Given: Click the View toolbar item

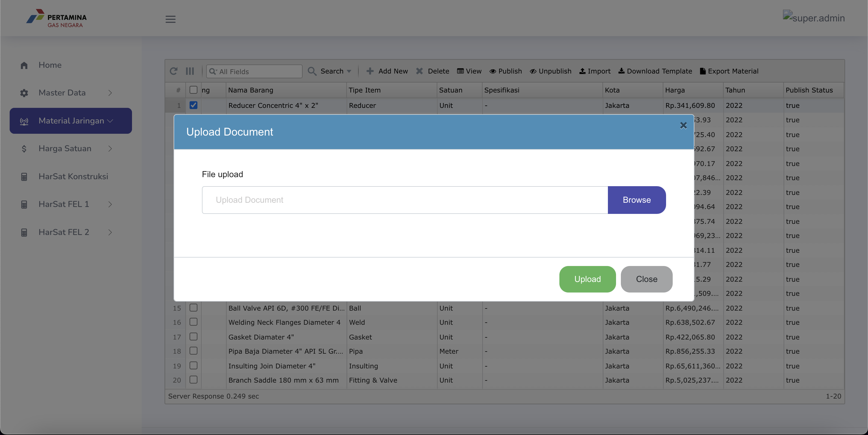Looking at the screenshot, I should 469,71.
